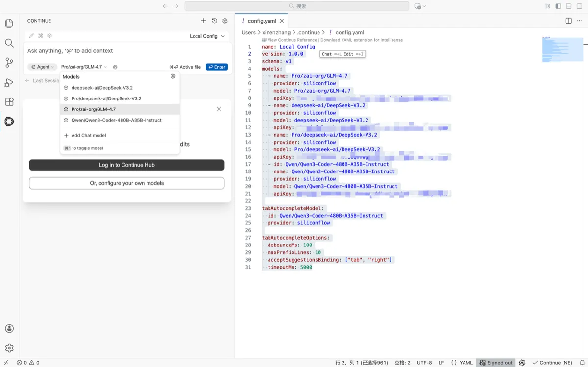Go back using the navigation arrow

[165, 6]
